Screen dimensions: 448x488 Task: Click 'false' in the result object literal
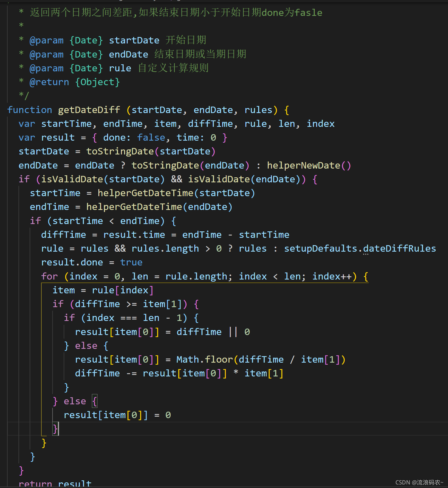click(x=151, y=138)
